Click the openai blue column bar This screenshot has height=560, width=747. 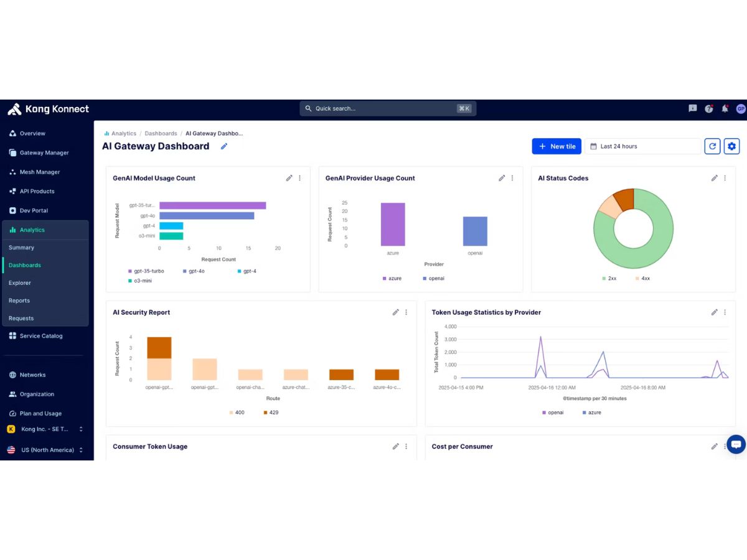[475, 231]
